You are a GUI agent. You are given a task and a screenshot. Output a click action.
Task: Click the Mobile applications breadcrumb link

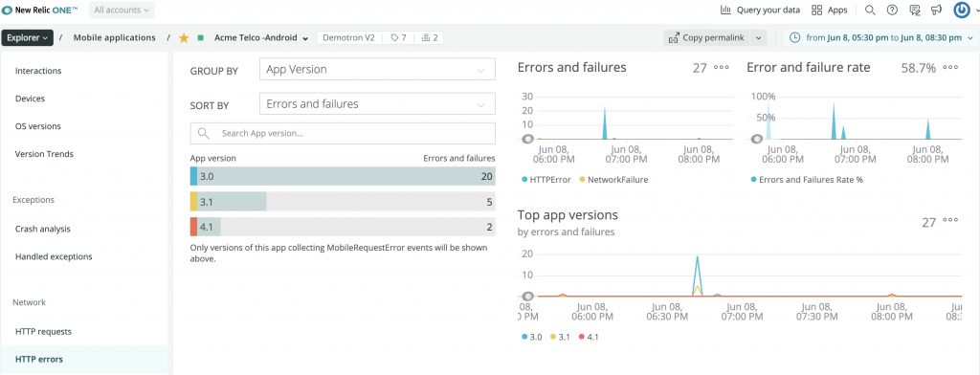click(115, 37)
